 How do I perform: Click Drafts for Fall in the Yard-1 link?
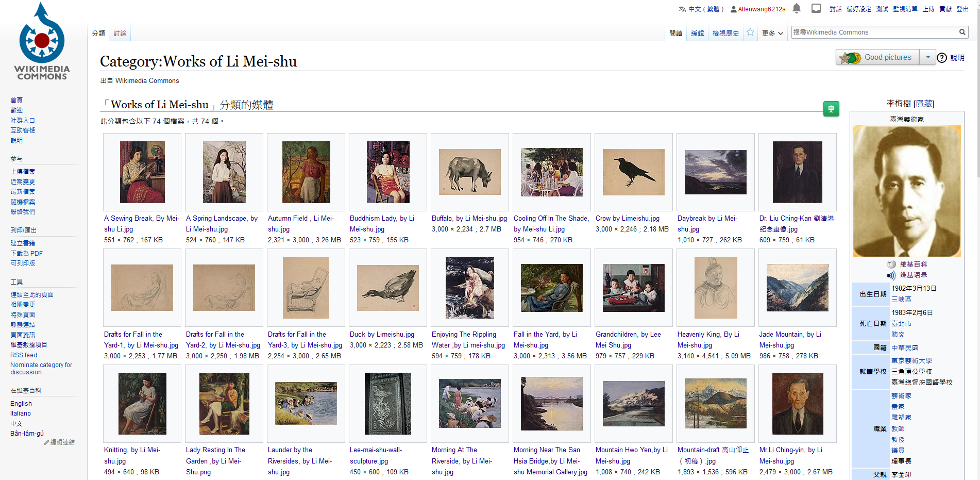pyautogui.click(x=141, y=340)
